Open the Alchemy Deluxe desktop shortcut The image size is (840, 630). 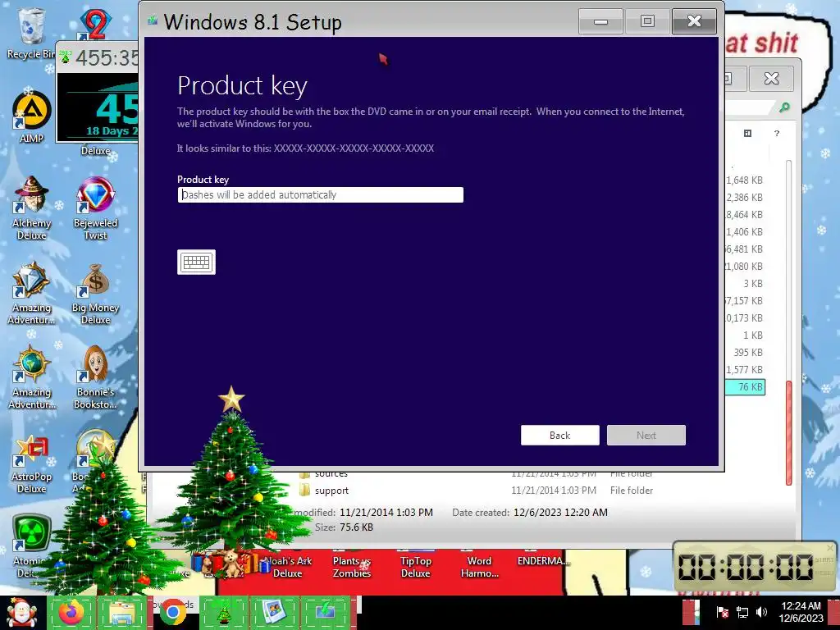click(32, 209)
